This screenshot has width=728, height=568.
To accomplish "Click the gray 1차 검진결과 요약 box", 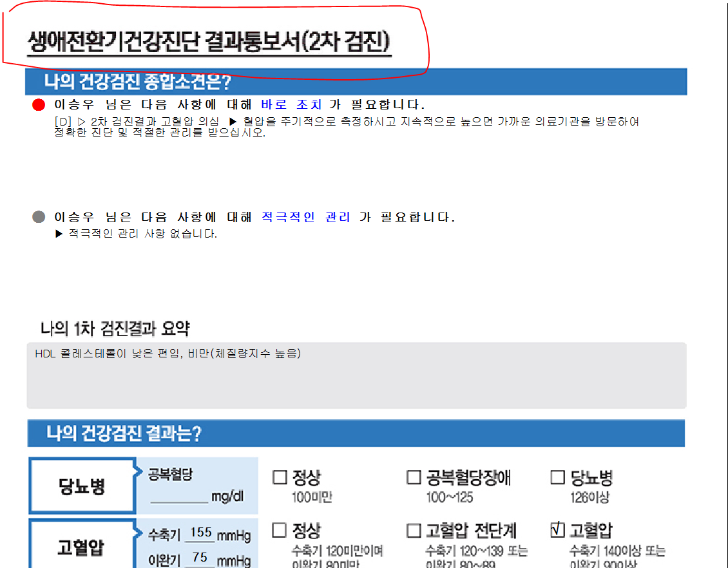I will click(x=356, y=375).
